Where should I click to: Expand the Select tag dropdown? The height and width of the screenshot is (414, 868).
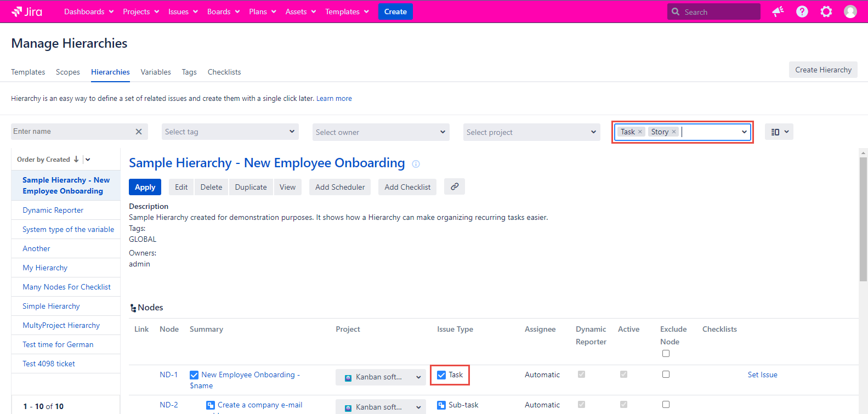click(x=230, y=132)
